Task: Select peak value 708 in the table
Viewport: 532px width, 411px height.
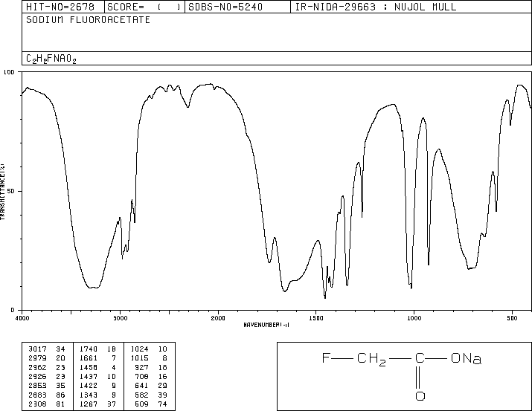Action: 141,376
